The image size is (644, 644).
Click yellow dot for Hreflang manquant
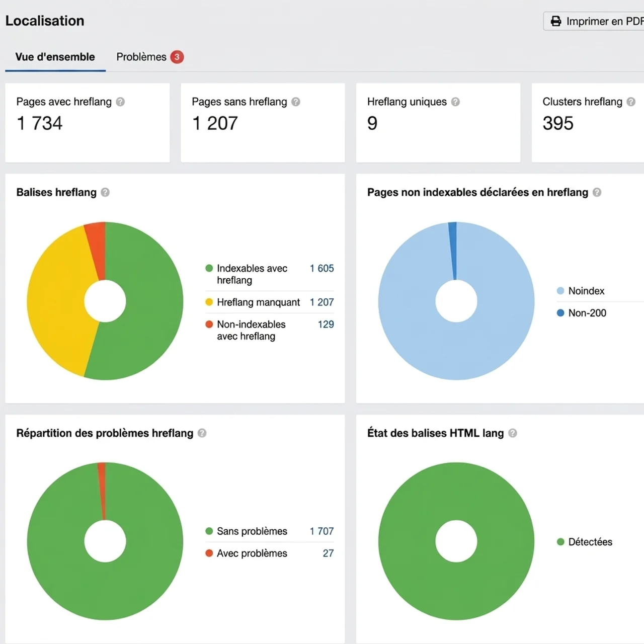click(209, 302)
